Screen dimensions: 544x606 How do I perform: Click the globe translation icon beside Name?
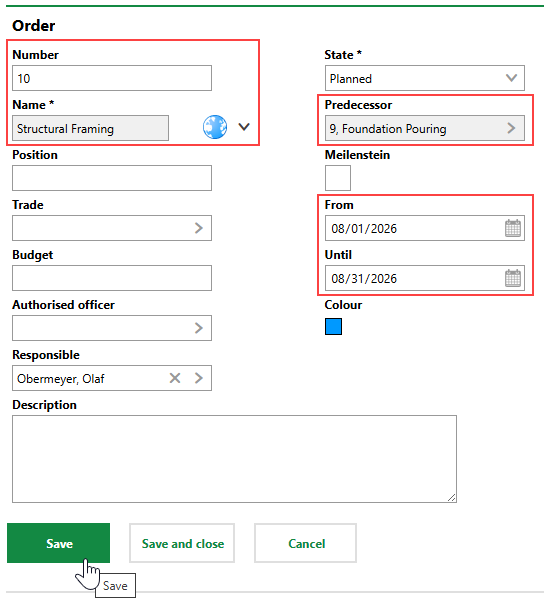(215, 127)
